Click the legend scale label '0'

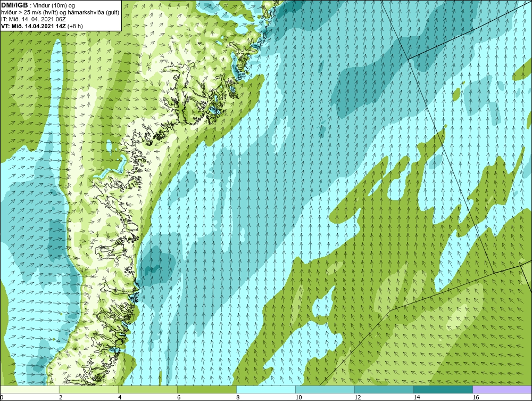point(2,397)
